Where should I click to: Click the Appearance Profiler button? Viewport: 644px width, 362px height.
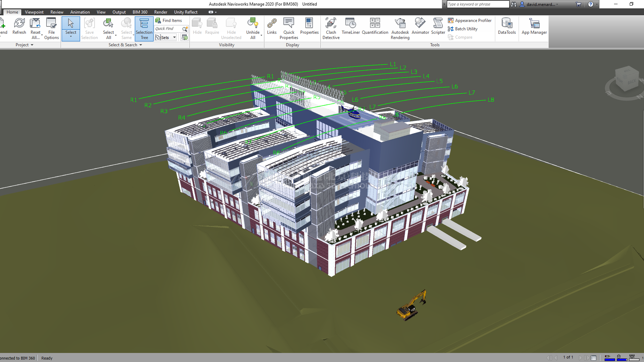(470, 21)
